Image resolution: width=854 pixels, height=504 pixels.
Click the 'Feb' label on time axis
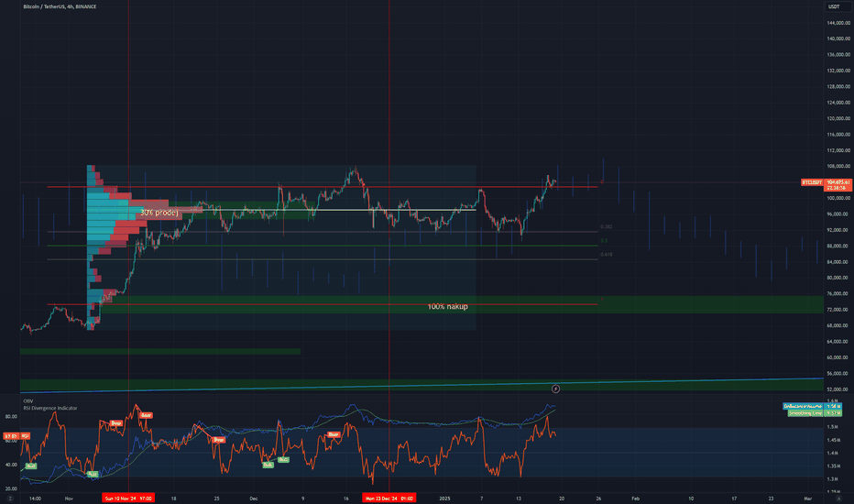(635, 499)
